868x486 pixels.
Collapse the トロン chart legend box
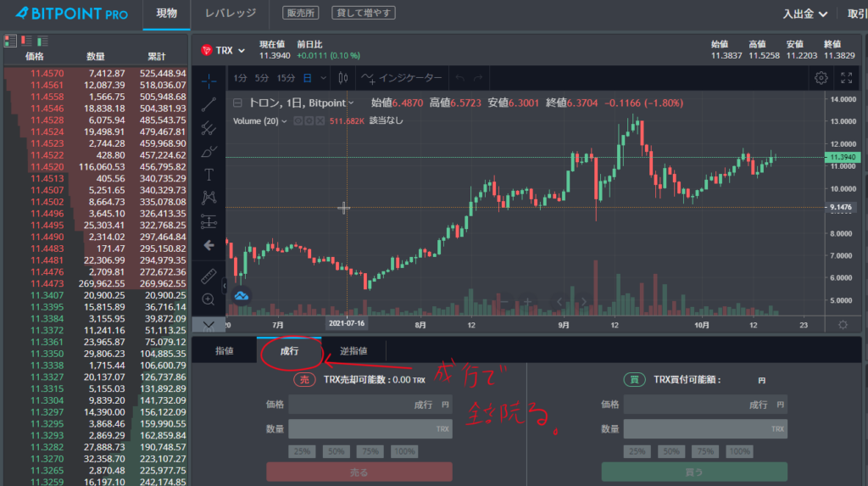pos(237,103)
